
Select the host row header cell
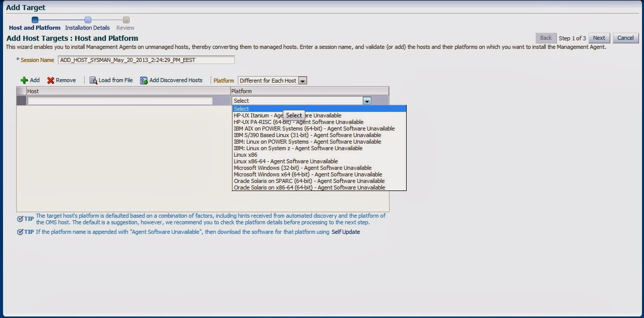(21, 101)
